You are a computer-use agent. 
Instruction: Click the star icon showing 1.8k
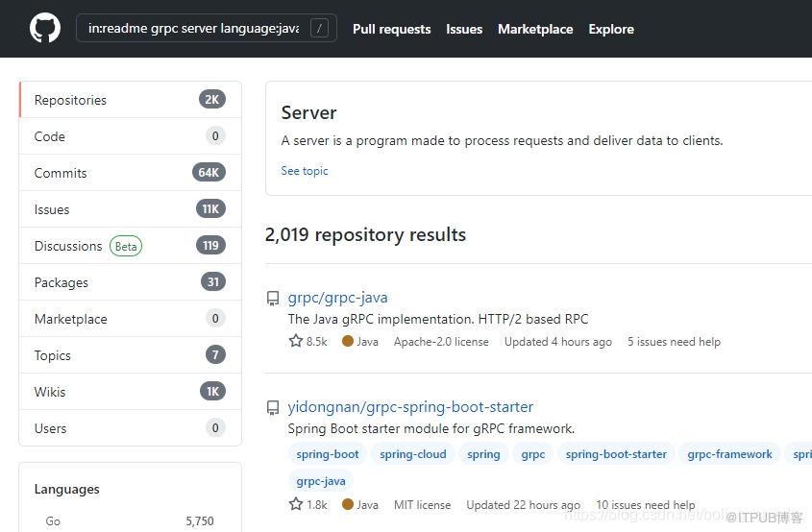click(x=296, y=504)
